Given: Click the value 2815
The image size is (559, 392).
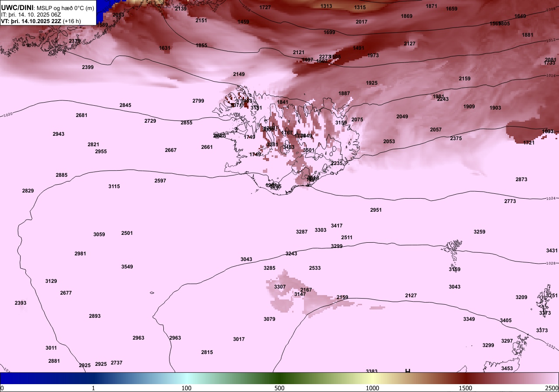Looking at the screenshot, I should point(207,352).
